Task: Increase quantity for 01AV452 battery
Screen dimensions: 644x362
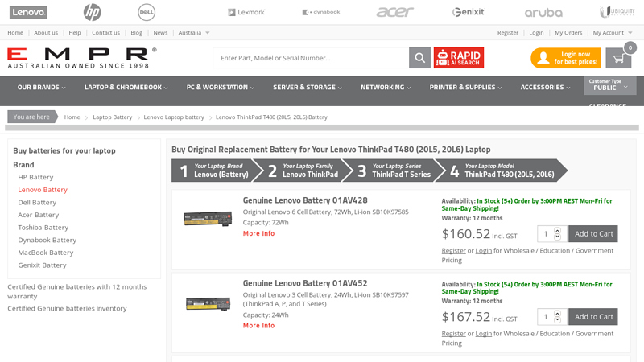Action: tap(557, 314)
